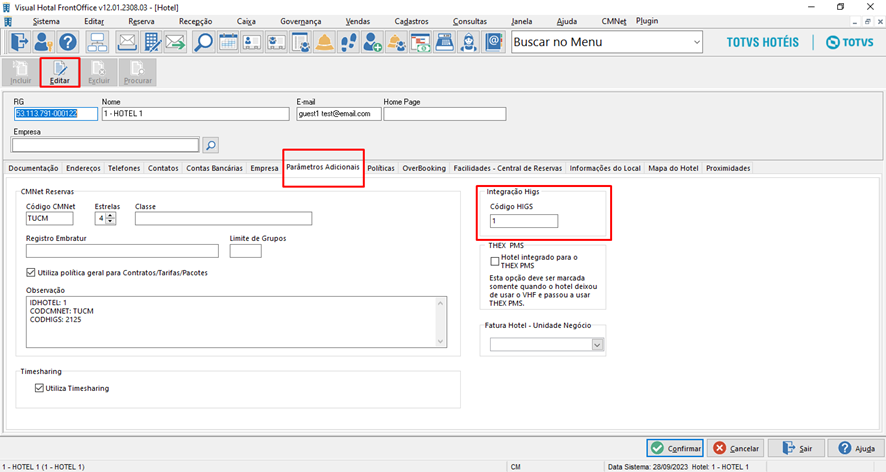The width and height of the screenshot is (886, 472).
Task: Open the Consultas menu
Action: click(x=470, y=21)
